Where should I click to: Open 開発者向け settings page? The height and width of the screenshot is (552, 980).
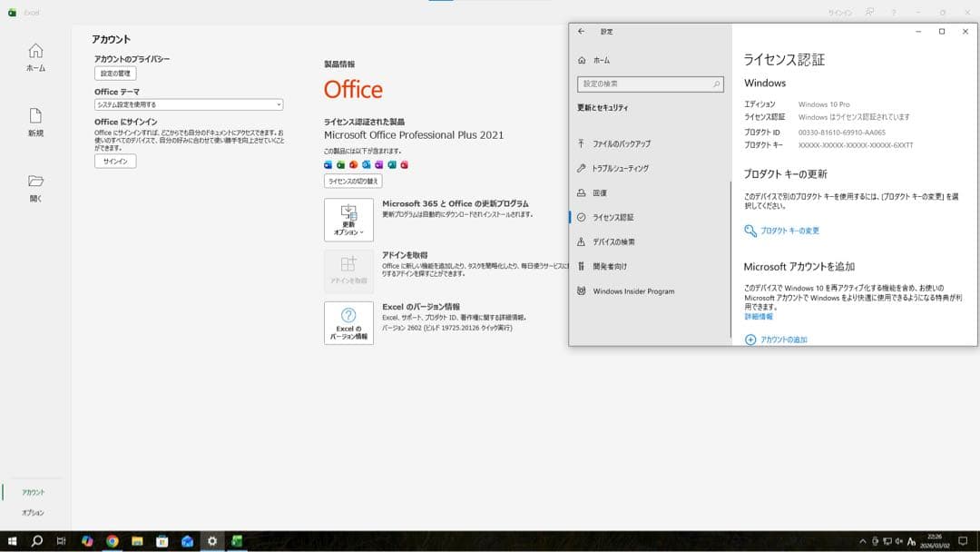pos(610,267)
